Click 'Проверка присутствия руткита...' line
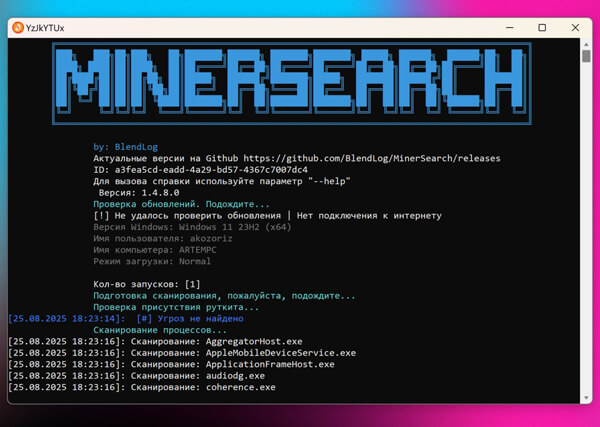This screenshot has width=600, height=427. [176, 307]
